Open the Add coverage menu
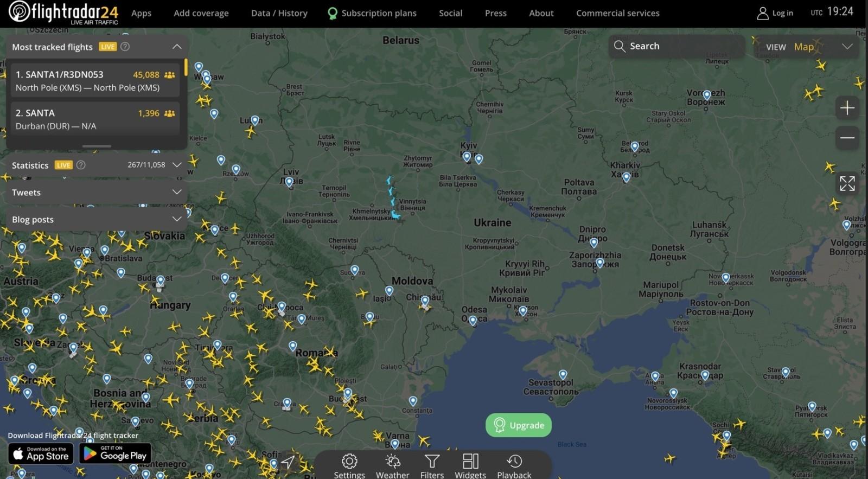This screenshot has height=479, width=868. coord(201,13)
